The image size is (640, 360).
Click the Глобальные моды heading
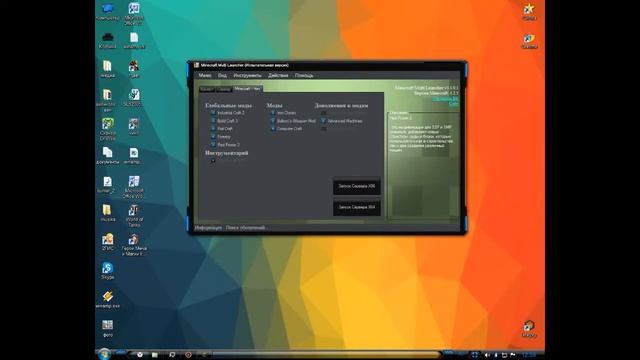pos(228,105)
